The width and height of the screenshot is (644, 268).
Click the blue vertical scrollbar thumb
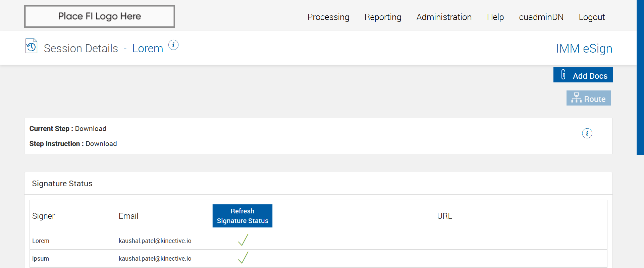coord(640,77)
